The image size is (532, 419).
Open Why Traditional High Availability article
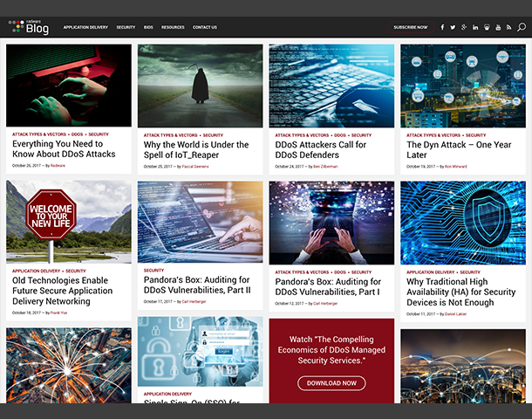(461, 292)
